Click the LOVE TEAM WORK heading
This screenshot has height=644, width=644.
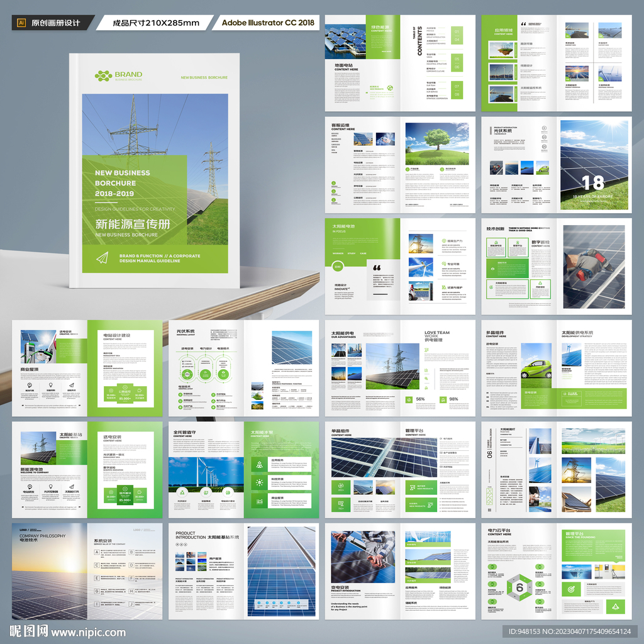pos(437,335)
